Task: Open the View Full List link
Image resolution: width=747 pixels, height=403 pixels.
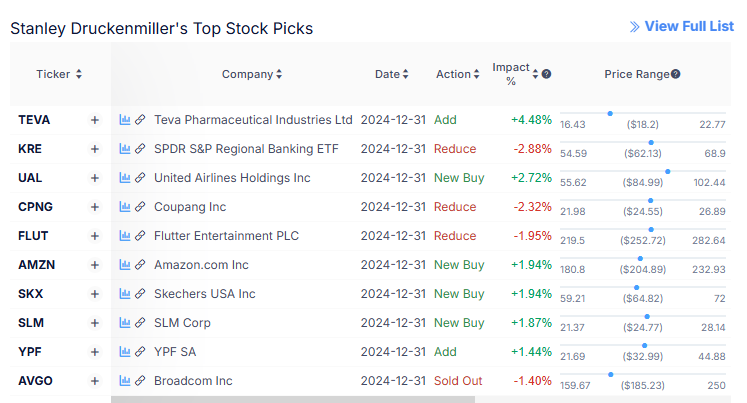Action: 688,26
